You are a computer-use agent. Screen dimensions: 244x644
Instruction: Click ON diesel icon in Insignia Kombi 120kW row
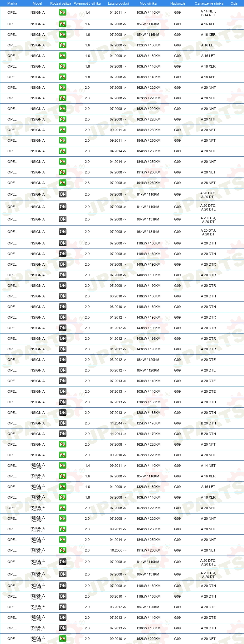coord(63,628)
